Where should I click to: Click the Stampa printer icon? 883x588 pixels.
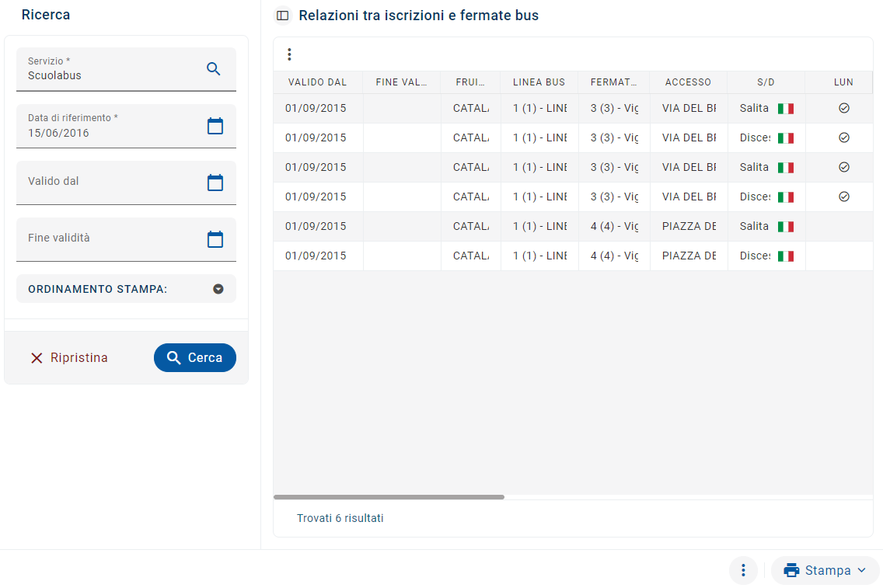click(x=791, y=571)
